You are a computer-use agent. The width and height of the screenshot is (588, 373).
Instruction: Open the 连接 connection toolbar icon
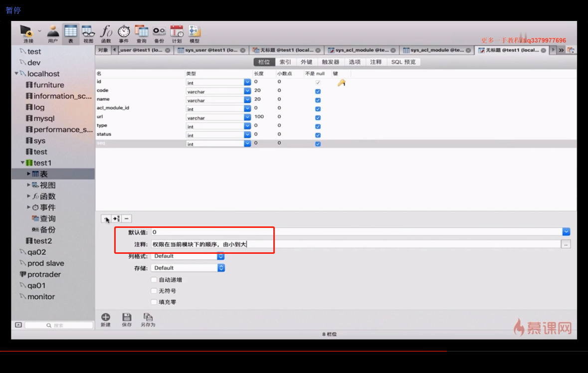pos(28,34)
